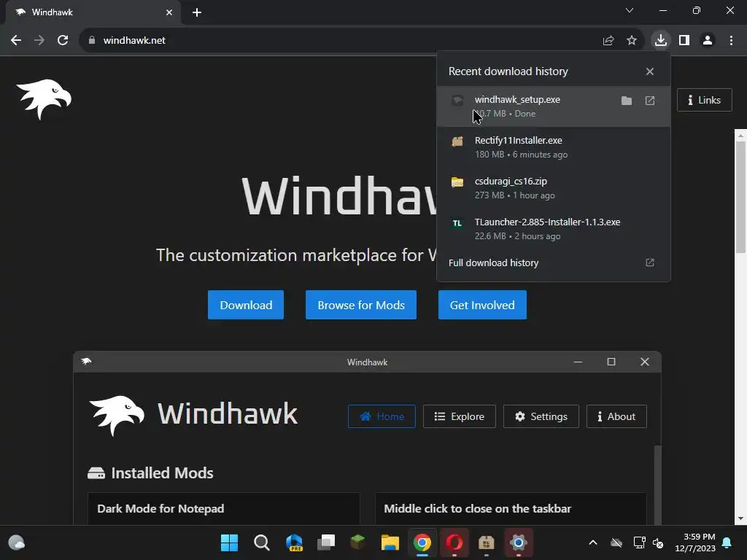Open the browser side panel
Image resolution: width=747 pixels, height=560 pixels.
(x=684, y=41)
